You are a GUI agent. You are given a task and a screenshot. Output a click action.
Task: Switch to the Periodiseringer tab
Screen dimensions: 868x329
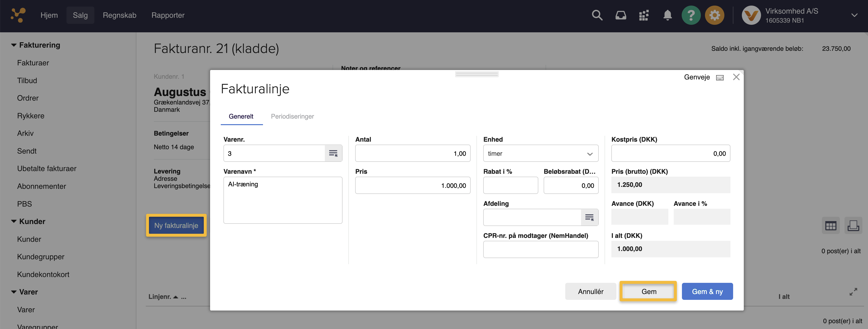[292, 116]
